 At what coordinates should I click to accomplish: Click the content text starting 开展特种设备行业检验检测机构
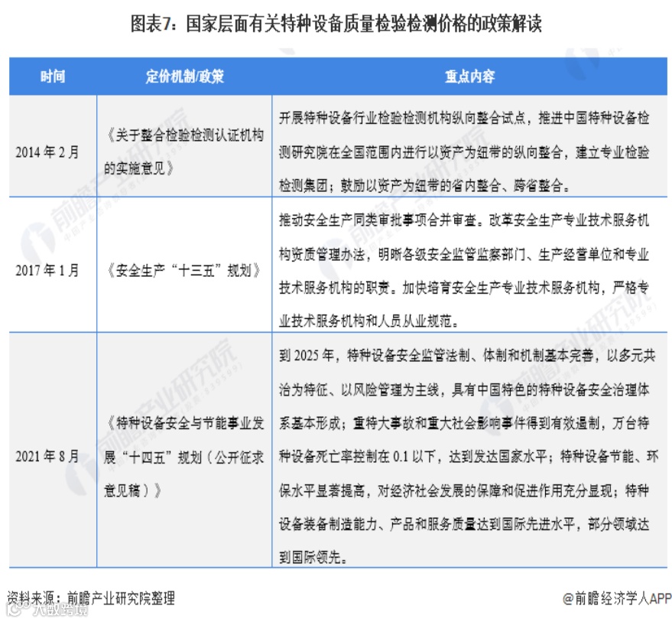tap(464, 151)
